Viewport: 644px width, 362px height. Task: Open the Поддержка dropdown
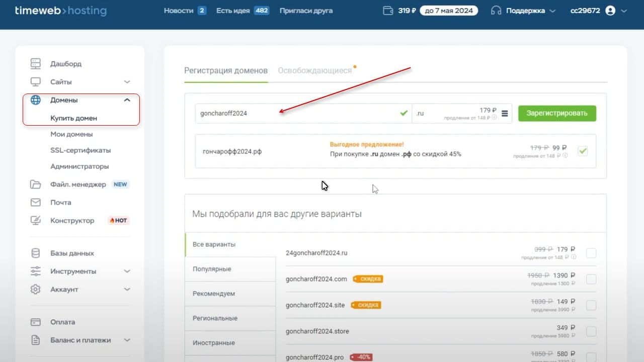tap(524, 11)
